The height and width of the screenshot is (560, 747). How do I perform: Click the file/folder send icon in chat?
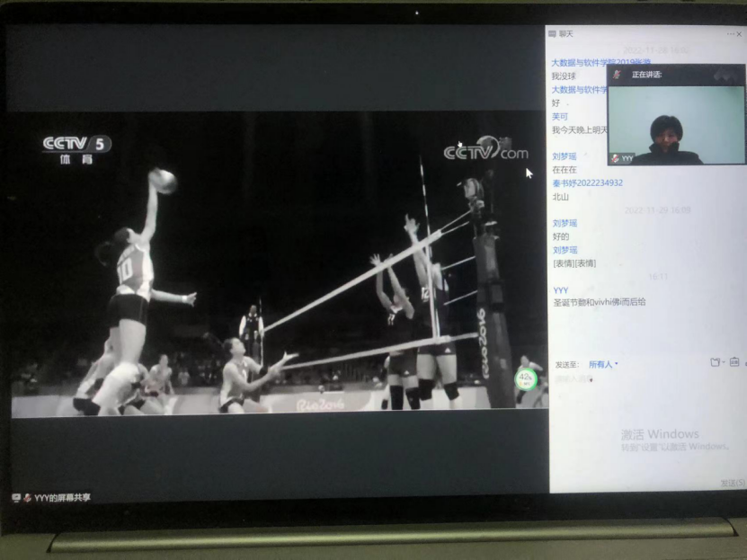tap(714, 363)
